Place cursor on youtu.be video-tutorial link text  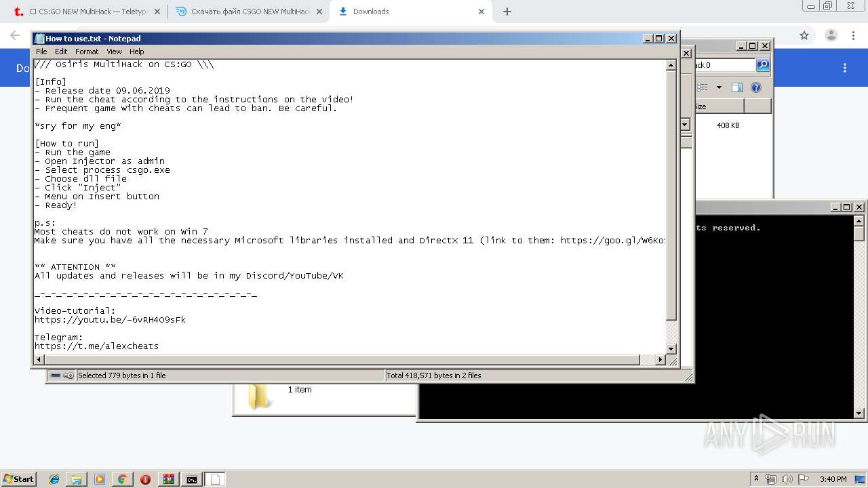(110, 319)
